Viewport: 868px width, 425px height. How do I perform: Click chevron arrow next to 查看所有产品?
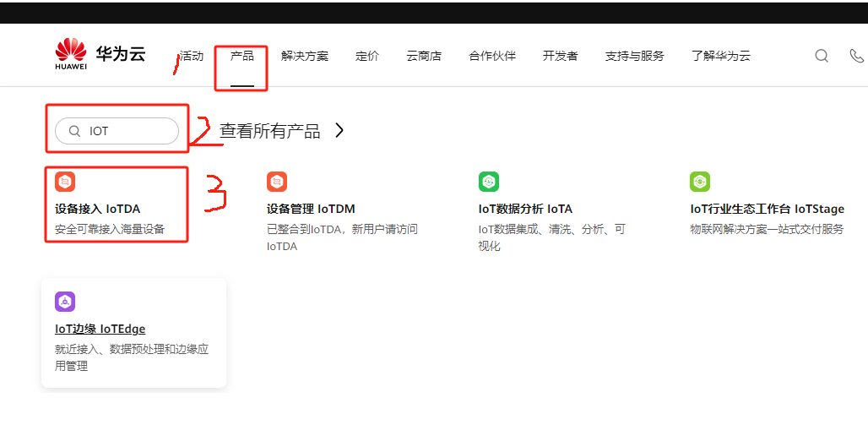point(339,131)
